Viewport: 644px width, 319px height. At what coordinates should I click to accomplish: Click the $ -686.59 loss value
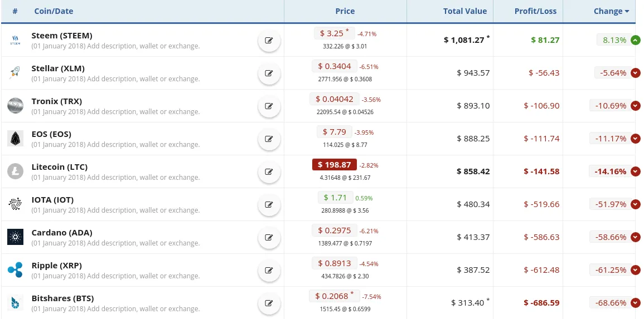coord(541,303)
